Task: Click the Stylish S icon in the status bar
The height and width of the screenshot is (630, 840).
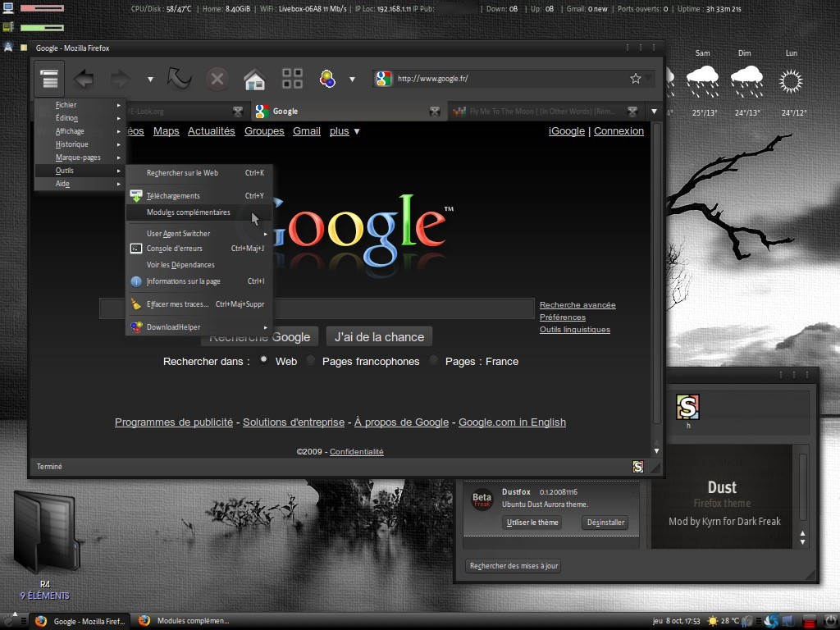Action: pos(637,467)
